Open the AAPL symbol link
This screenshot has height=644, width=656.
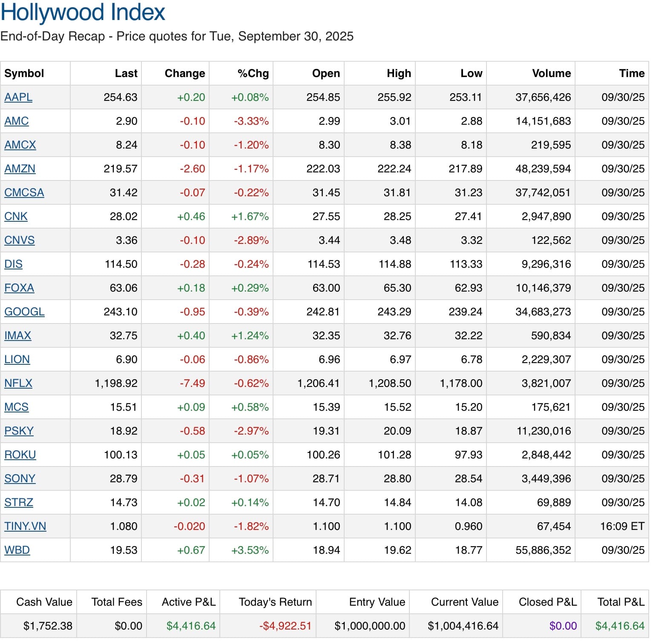coord(18,97)
